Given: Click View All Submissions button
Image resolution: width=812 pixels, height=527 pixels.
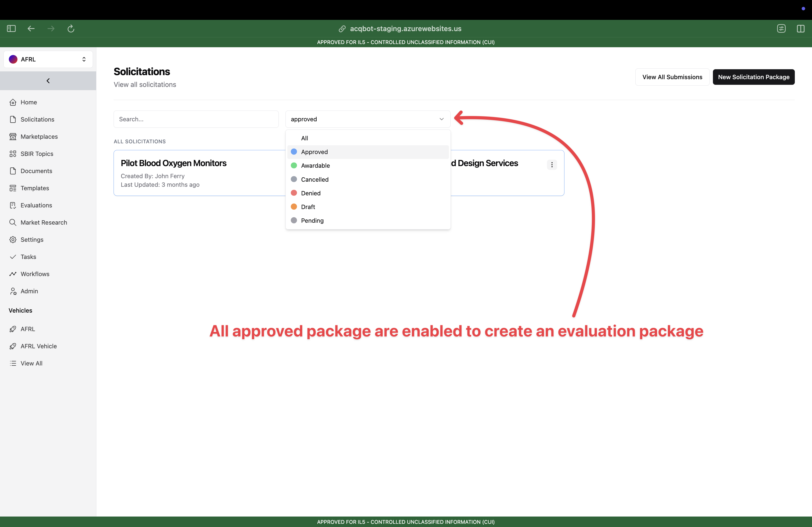Looking at the screenshot, I should [x=672, y=77].
